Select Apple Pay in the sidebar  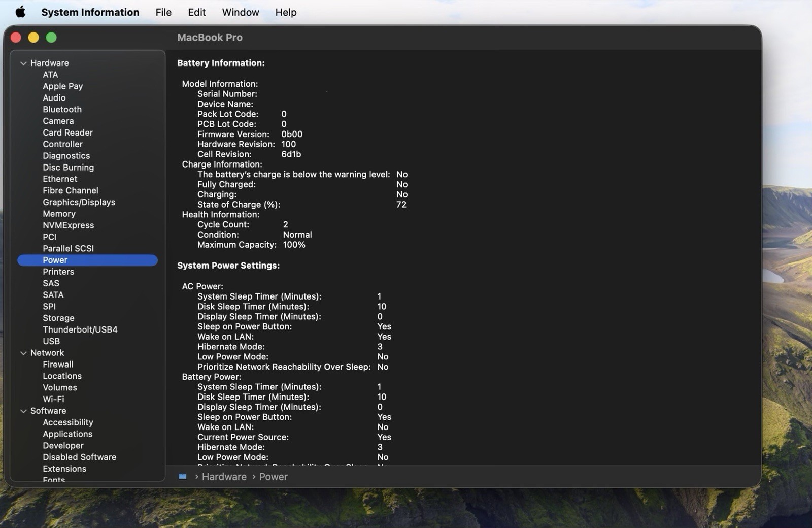[x=63, y=86]
